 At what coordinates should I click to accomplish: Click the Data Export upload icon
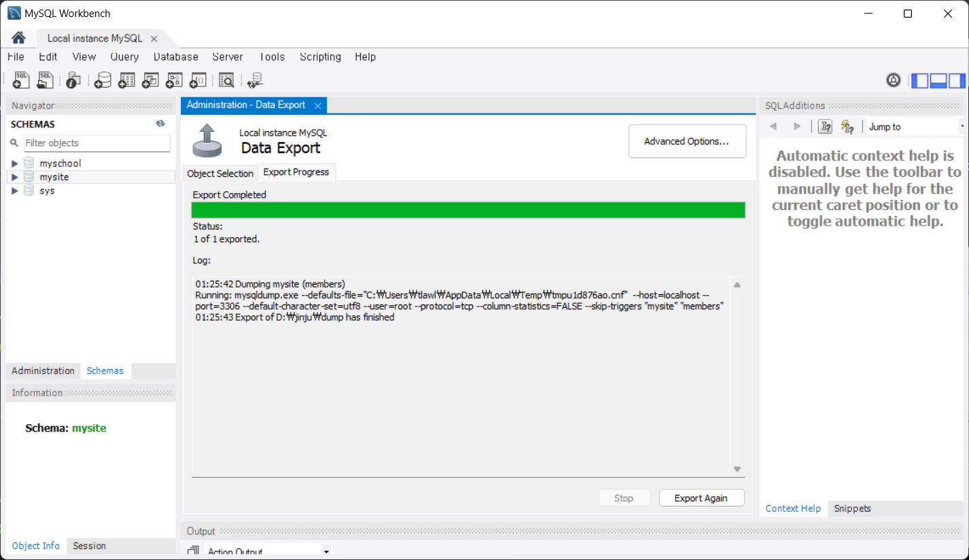point(207,140)
